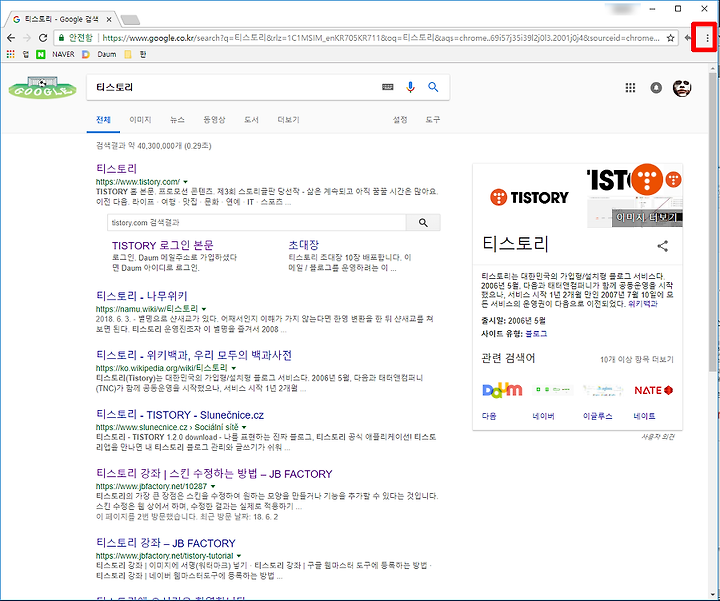Open Chrome's three-dot menu
The height and width of the screenshot is (601, 720).
707,38
